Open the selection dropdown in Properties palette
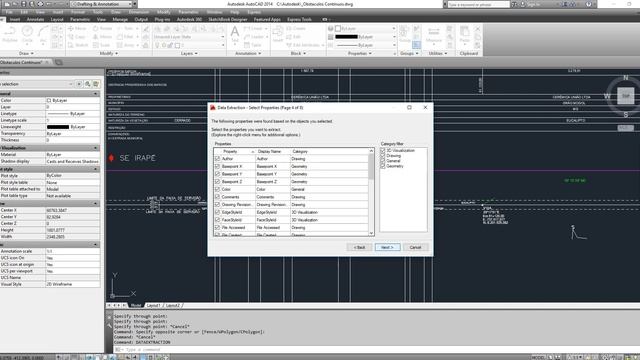 [37, 84]
